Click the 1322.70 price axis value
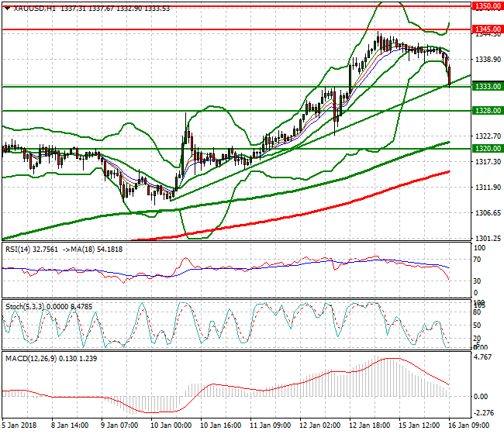 click(488, 136)
